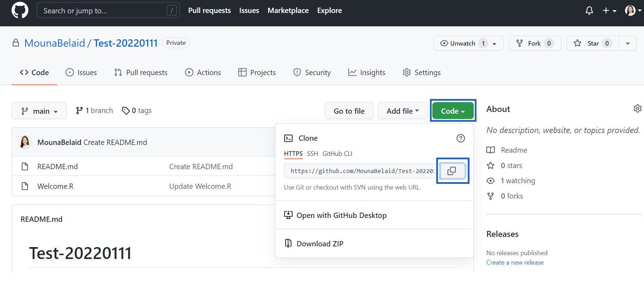
Task: Click the Releases heading link
Action: pos(502,234)
